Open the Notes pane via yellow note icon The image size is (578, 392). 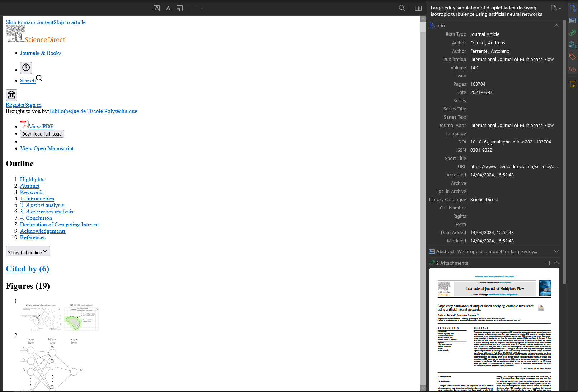pyautogui.click(x=573, y=84)
